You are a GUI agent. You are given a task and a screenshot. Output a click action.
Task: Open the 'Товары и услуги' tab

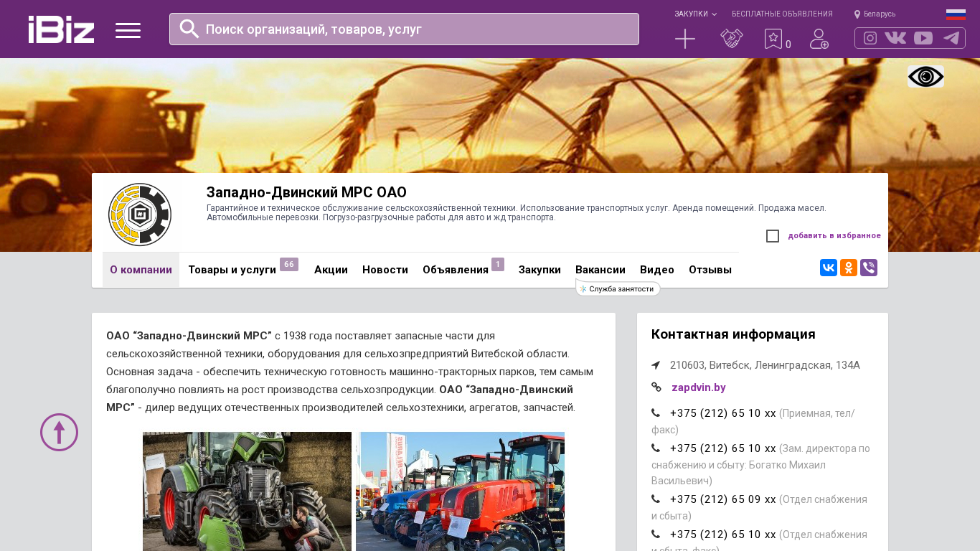[232, 270]
